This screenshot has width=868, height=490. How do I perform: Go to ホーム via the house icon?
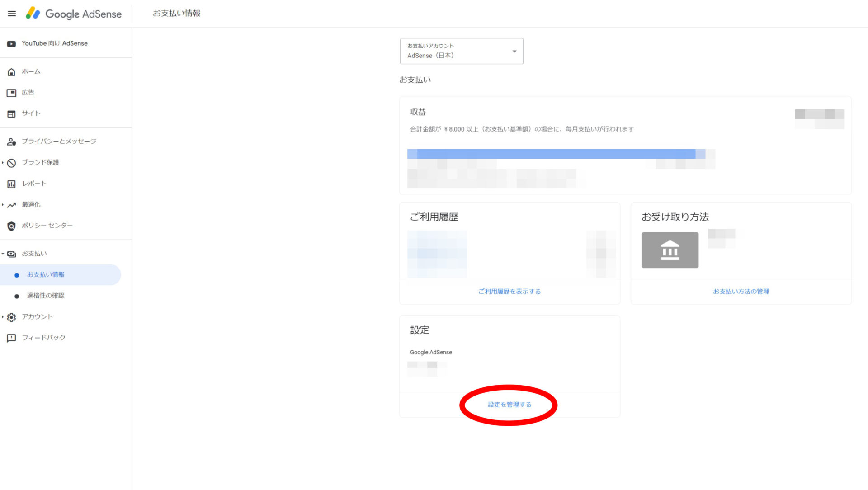[x=12, y=72]
